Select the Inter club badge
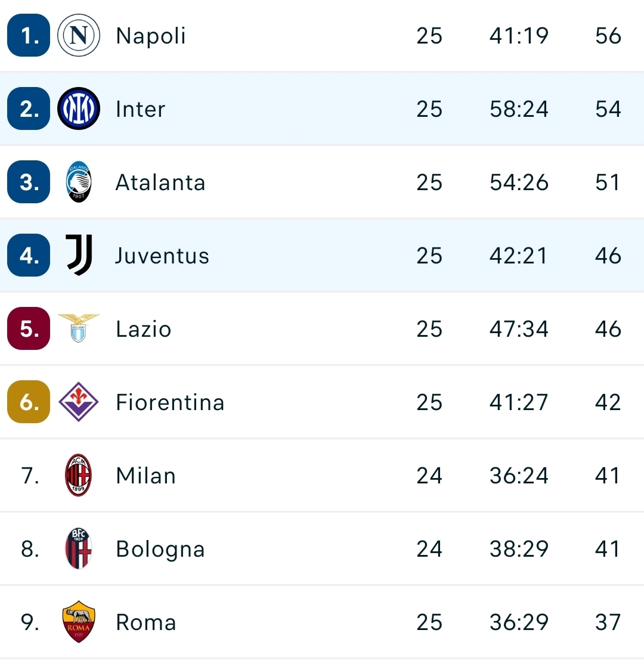 click(x=78, y=108)
